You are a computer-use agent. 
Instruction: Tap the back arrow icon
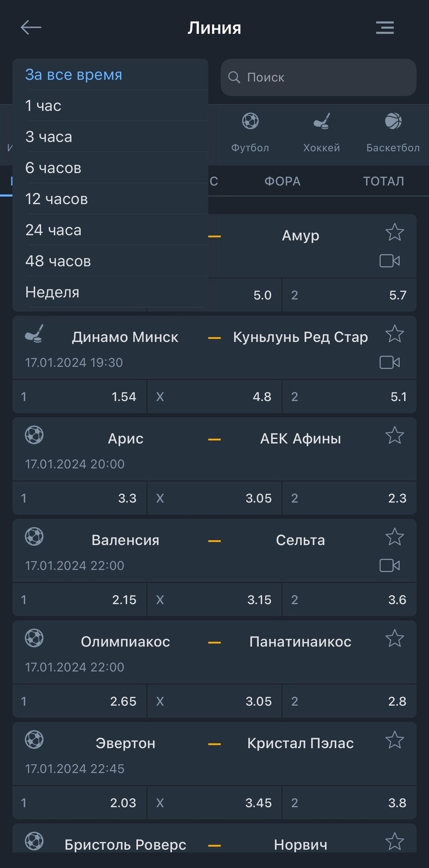point(31,28)
